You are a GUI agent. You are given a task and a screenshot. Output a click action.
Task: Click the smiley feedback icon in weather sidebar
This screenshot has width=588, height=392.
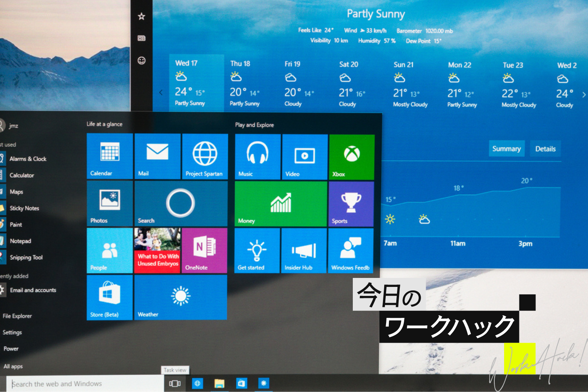coord(142,60)
